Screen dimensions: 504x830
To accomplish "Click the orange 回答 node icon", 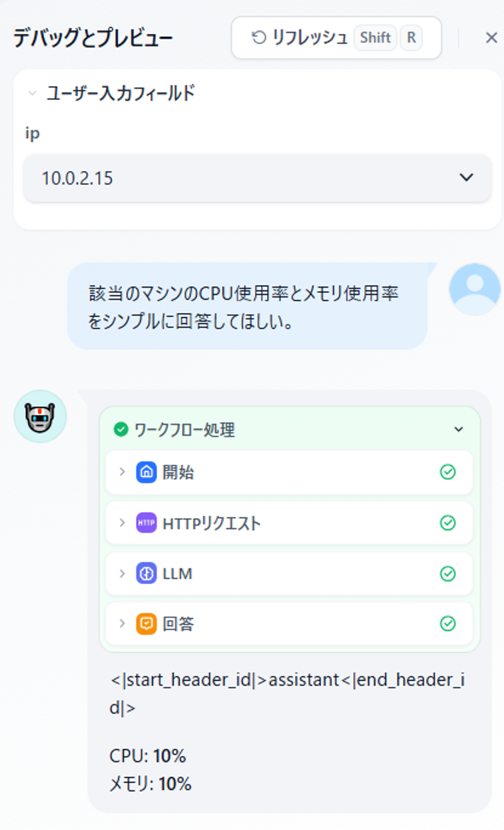I will click(147, 624).
